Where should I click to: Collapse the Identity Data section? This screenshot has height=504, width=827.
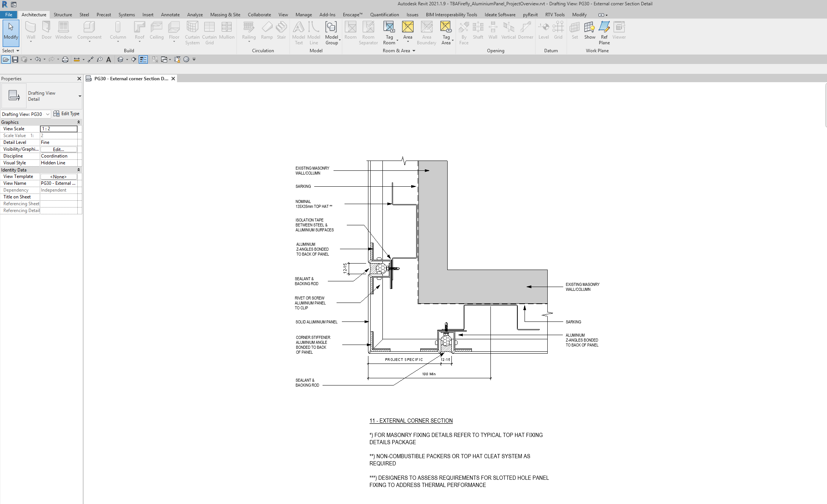tap(78, 170)
